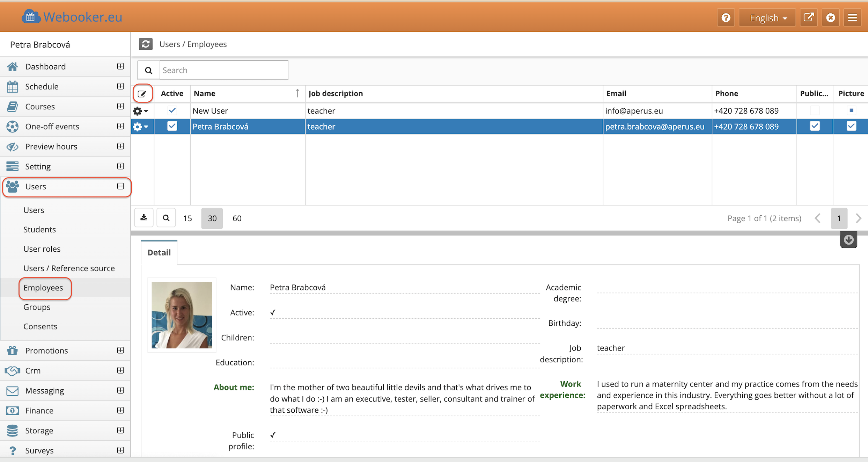This screenshot has width=868, height=462.
Task: Toggle Active checkbox for New User
Action: [172, 111]
